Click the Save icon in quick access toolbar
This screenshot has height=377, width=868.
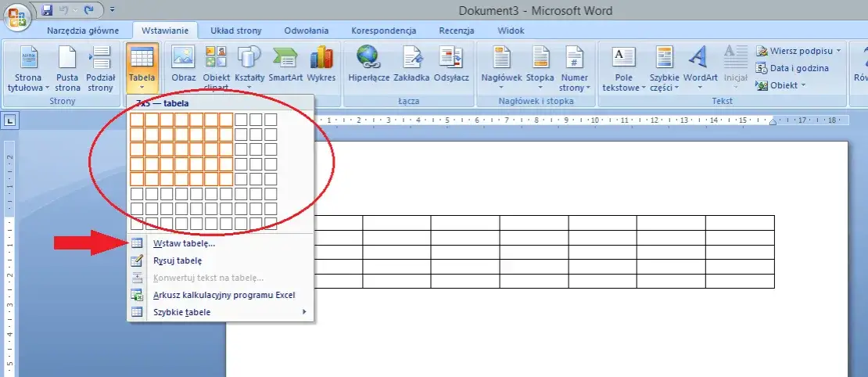click(46, 10)
